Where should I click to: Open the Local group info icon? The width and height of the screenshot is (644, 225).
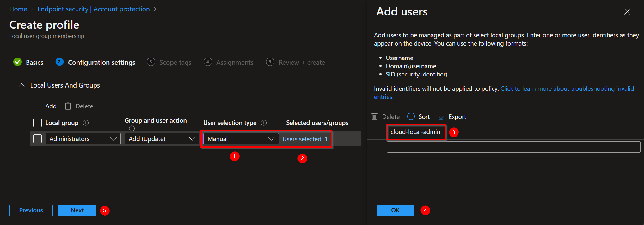(86, 123)
